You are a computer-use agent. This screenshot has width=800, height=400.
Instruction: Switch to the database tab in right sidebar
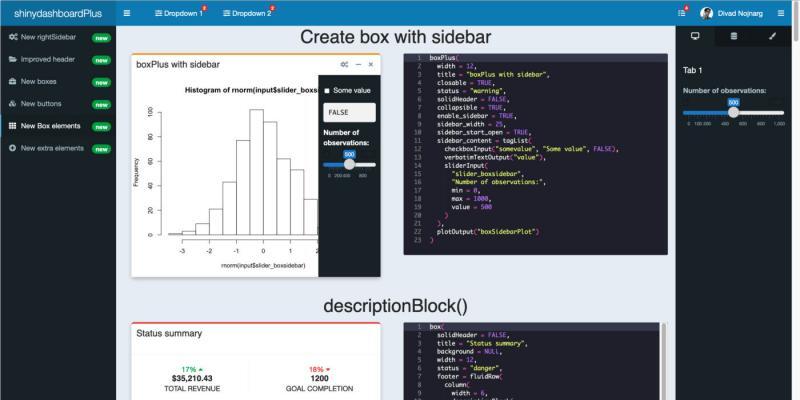click(734, 36)
